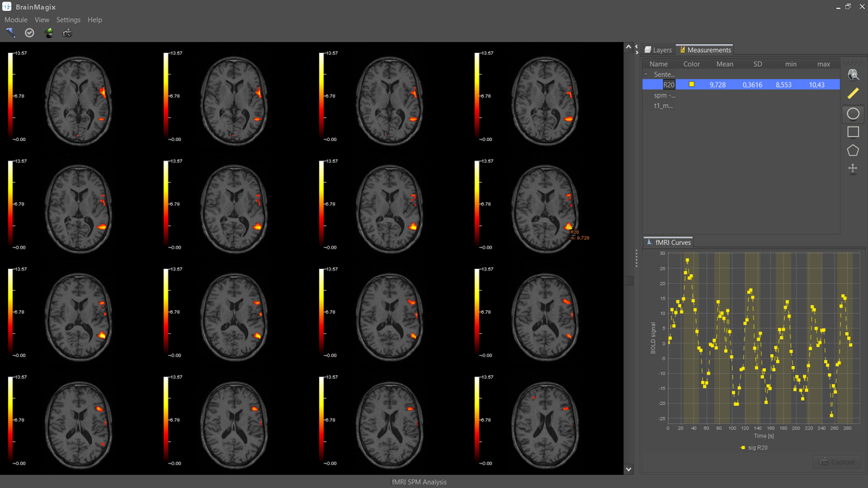Select the fMRI Curves tab
This screenshot has height=488, width=868.
coord(668,242)
